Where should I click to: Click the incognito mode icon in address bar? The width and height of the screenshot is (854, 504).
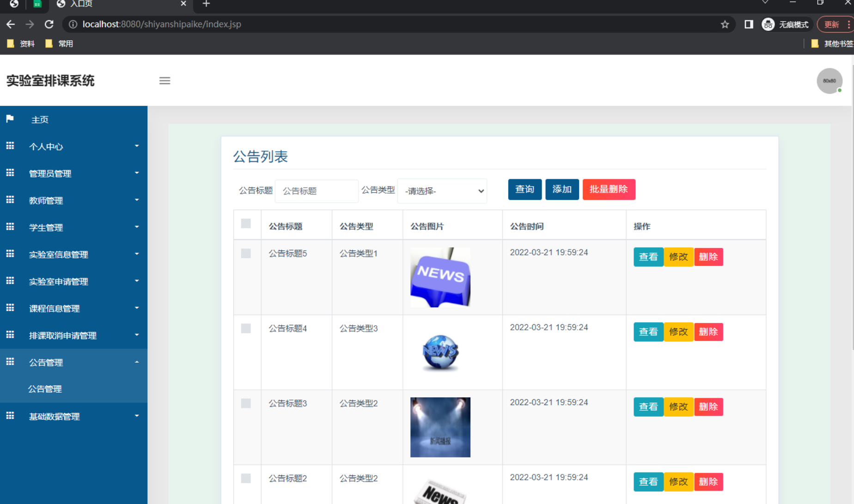pyautogui.click(x=768, y=24)
